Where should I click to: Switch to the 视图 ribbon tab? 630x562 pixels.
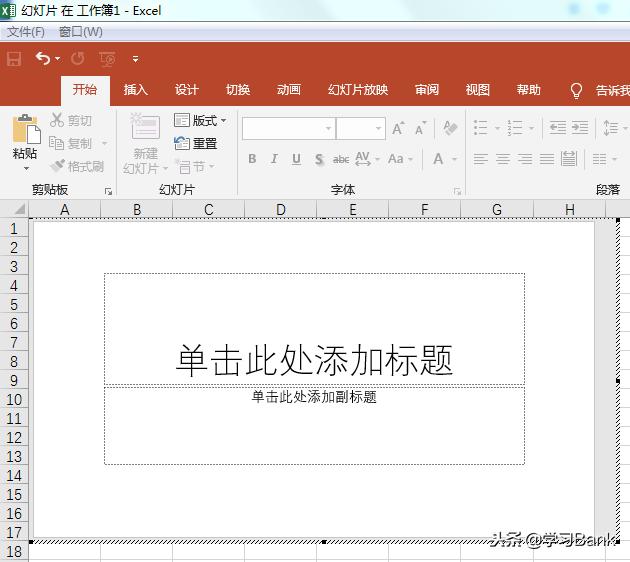point(478,89)
